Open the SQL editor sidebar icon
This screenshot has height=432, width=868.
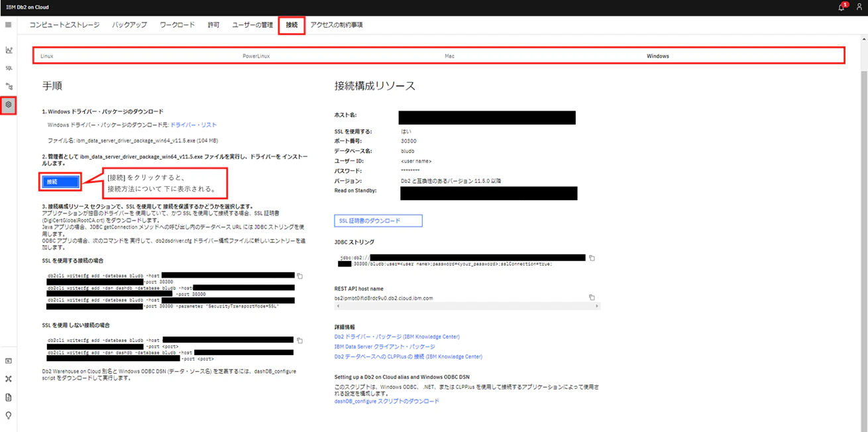(9, 68)
